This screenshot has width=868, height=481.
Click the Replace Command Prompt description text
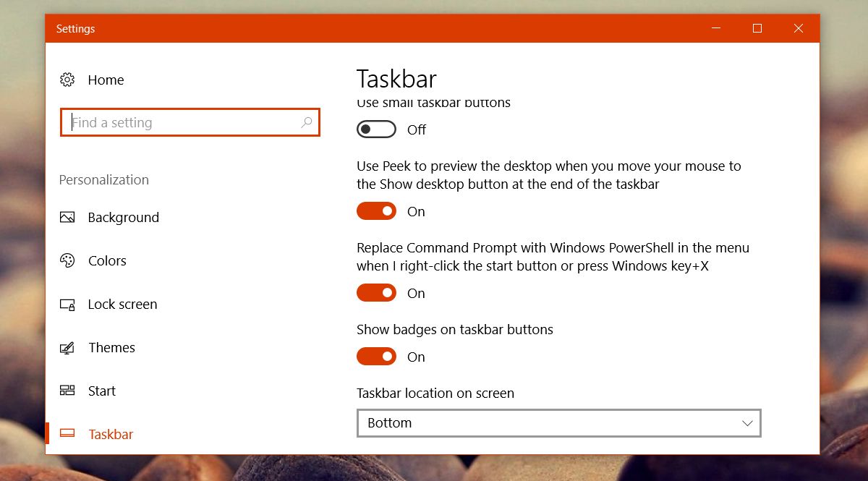[x=553, y=257]
